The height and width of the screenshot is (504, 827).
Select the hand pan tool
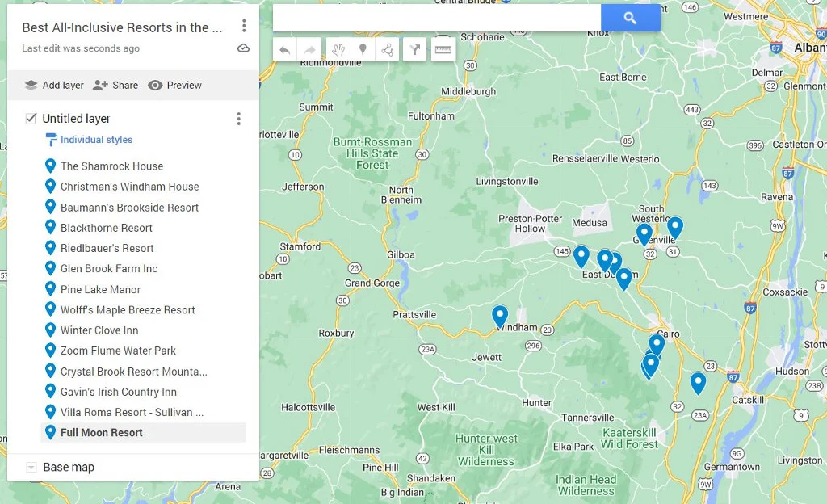tap(338, 50)
